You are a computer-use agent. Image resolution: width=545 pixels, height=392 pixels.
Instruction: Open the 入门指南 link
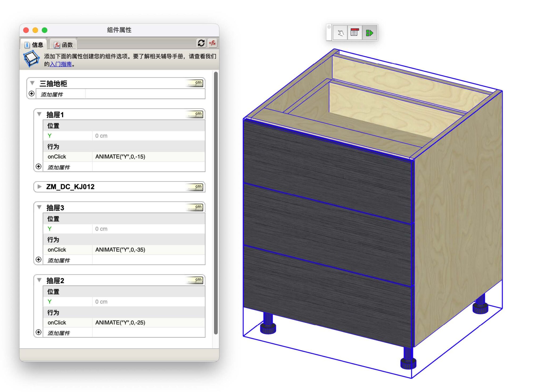tap(61, 64)
